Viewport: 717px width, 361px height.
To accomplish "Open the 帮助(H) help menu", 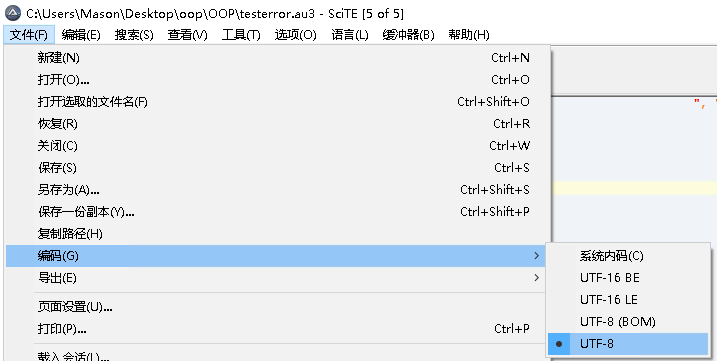I will tap(469, 35).
